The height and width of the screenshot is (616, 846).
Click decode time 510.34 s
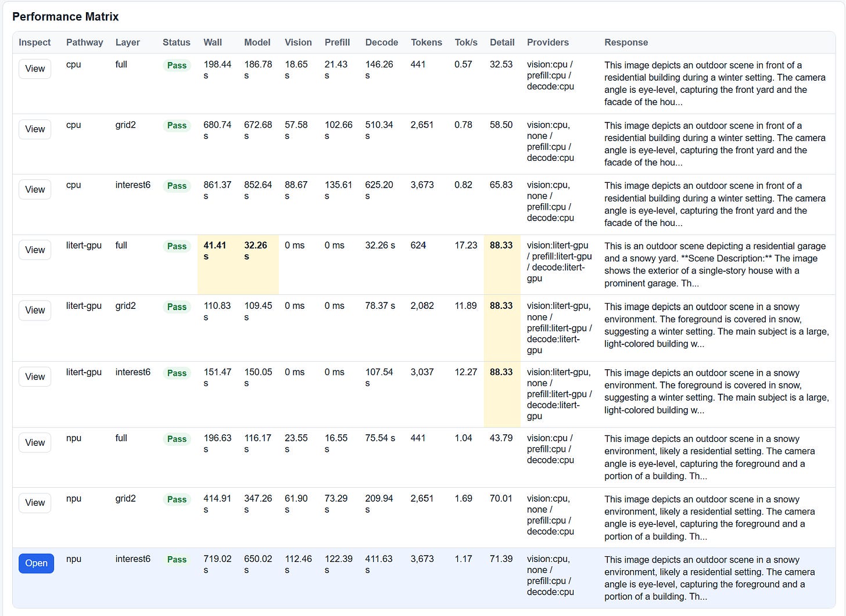pos(379,130)
